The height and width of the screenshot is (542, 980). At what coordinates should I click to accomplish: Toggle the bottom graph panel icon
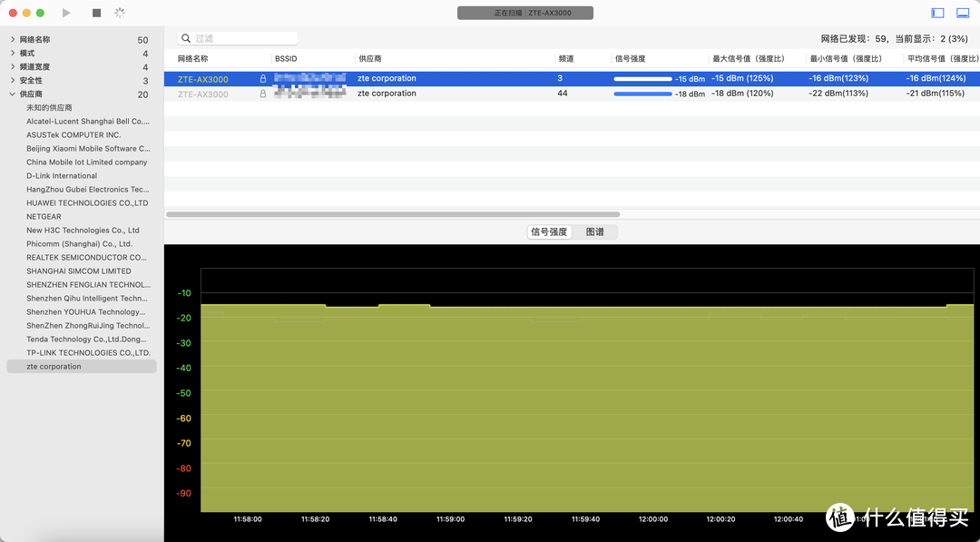pos(963,13)
